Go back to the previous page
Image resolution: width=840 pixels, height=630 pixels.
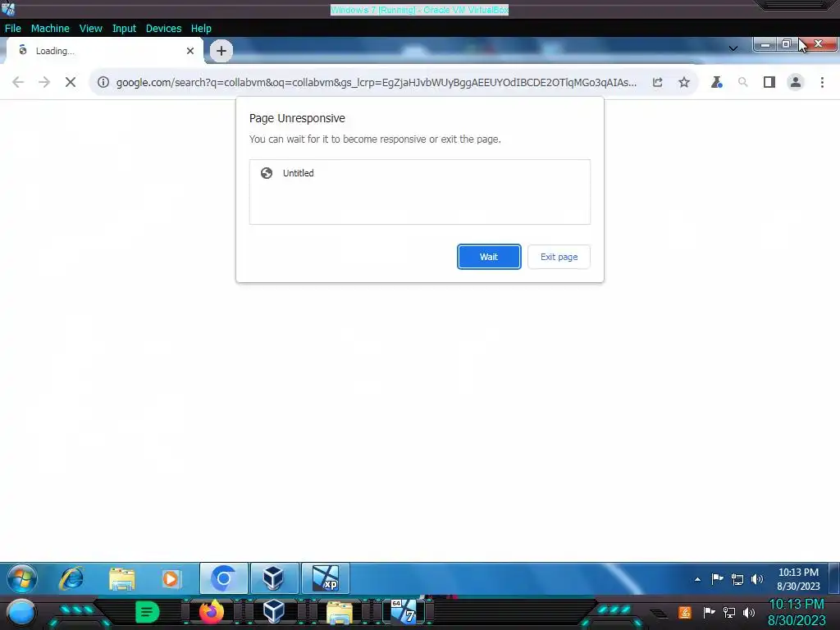(18, 82)
